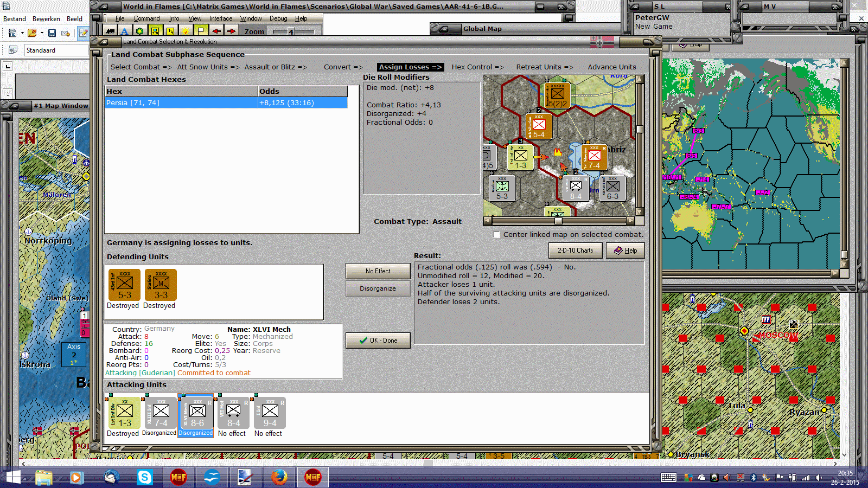The height and width of the screenshot is (488, 868).
Task: Click the Assign Losses subphase label
Action: pyautogui.click(x=410, y=67)
